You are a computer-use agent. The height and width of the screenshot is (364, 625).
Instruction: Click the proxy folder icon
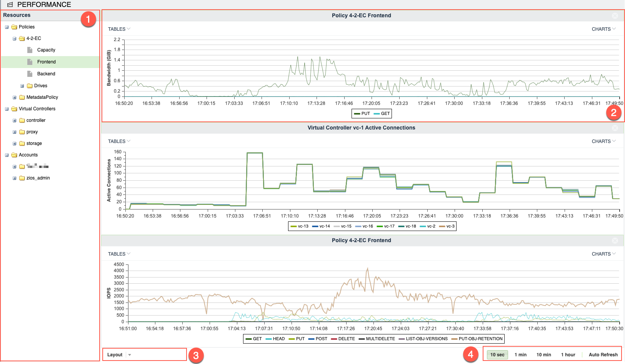point(22,132)
